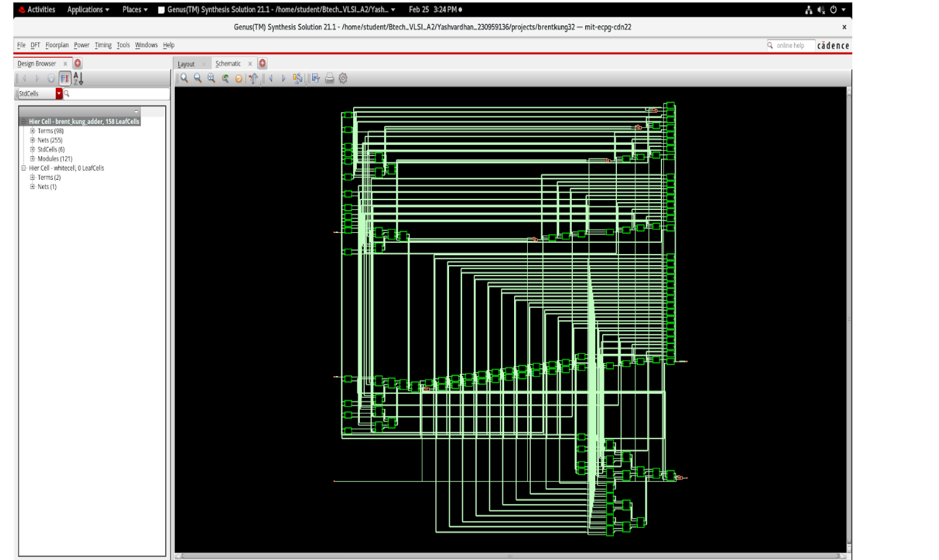Image resolution: width=939 pixels, height=560 pixels.
Task: Click the Design Browser search field
Action: pos(118,94)
